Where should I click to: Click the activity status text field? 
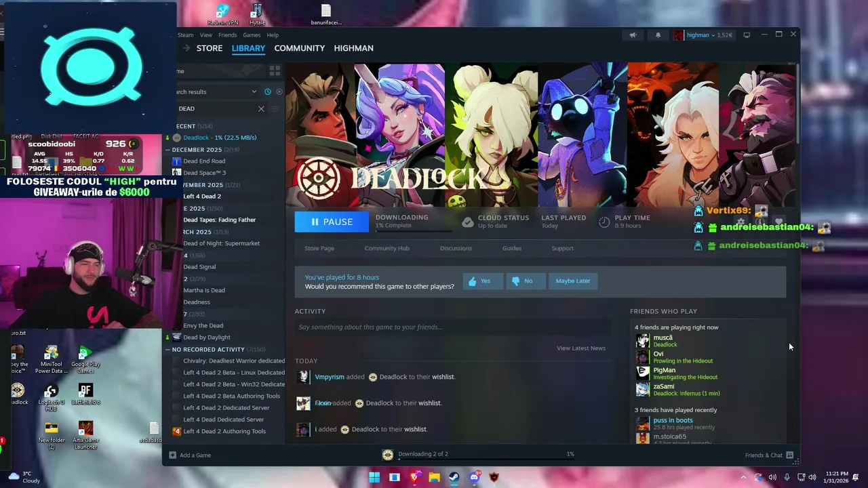coord(452,327)
